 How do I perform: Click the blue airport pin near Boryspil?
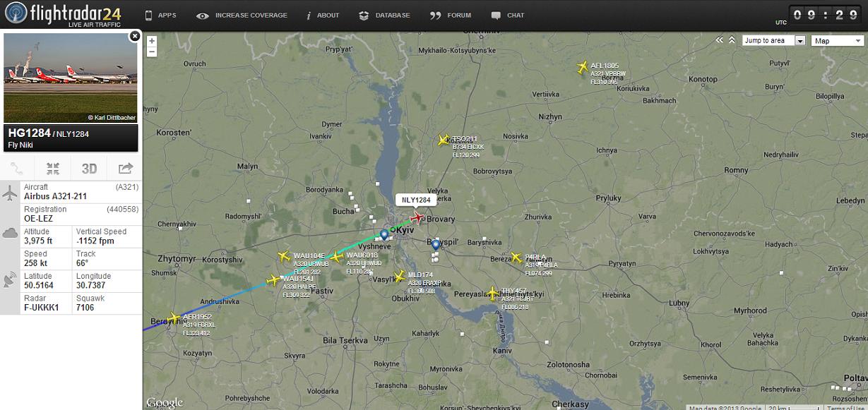click(x=436, y=245)
